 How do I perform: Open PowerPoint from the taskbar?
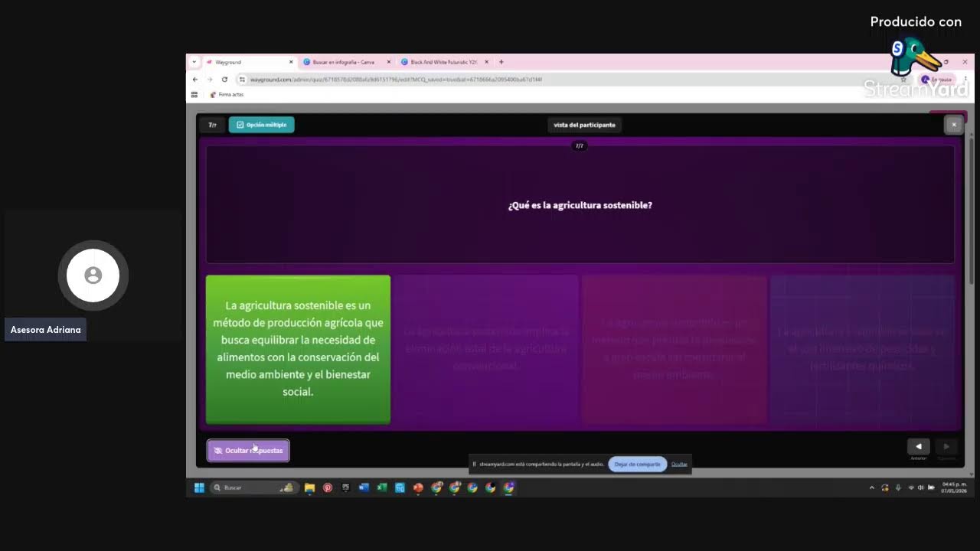[418, 487]
